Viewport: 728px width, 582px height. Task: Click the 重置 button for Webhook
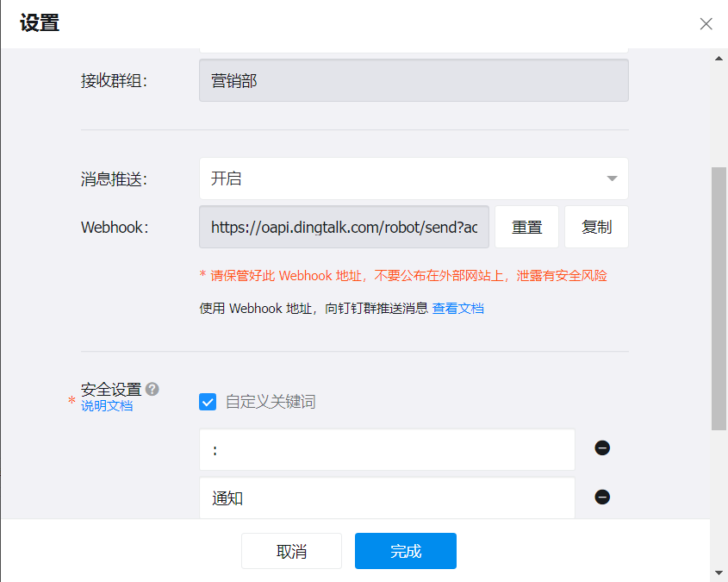526,227
